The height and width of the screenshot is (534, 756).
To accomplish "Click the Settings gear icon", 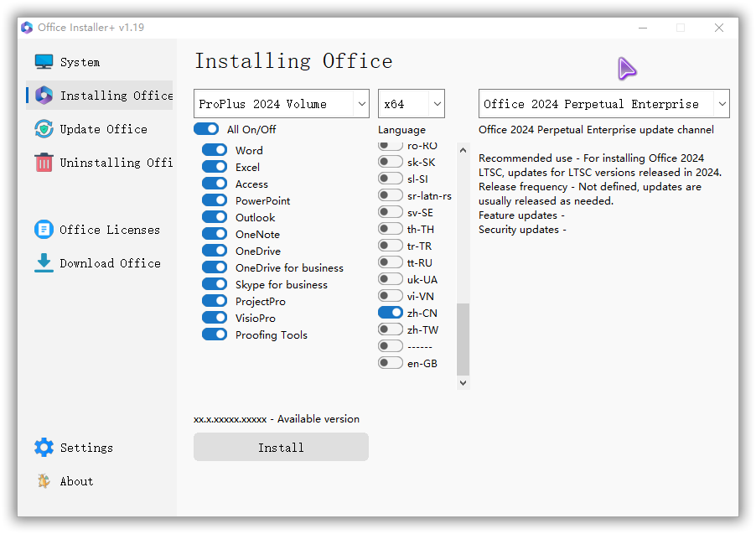I will (x=44, y=448).
